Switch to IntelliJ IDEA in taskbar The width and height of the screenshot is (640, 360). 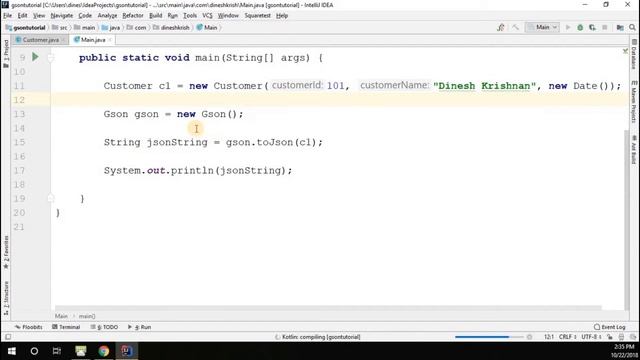pyautogui.click(x=127, y=351)
